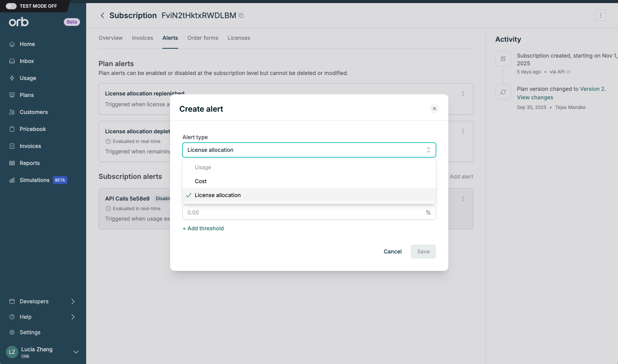The width and height of the screenshot is (618, 364).
Task: Click the Settings gear icon
Action: click(12, 332)
